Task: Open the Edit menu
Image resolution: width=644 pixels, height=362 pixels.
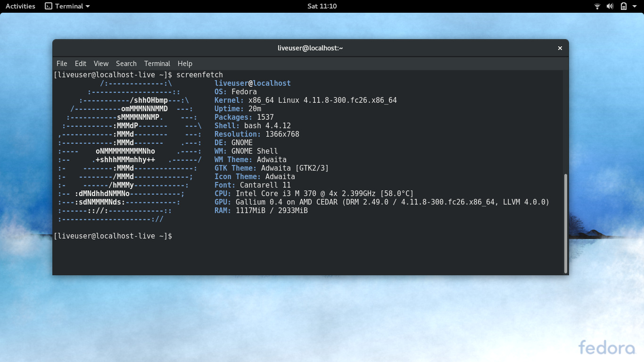Action: click(80, 64)
